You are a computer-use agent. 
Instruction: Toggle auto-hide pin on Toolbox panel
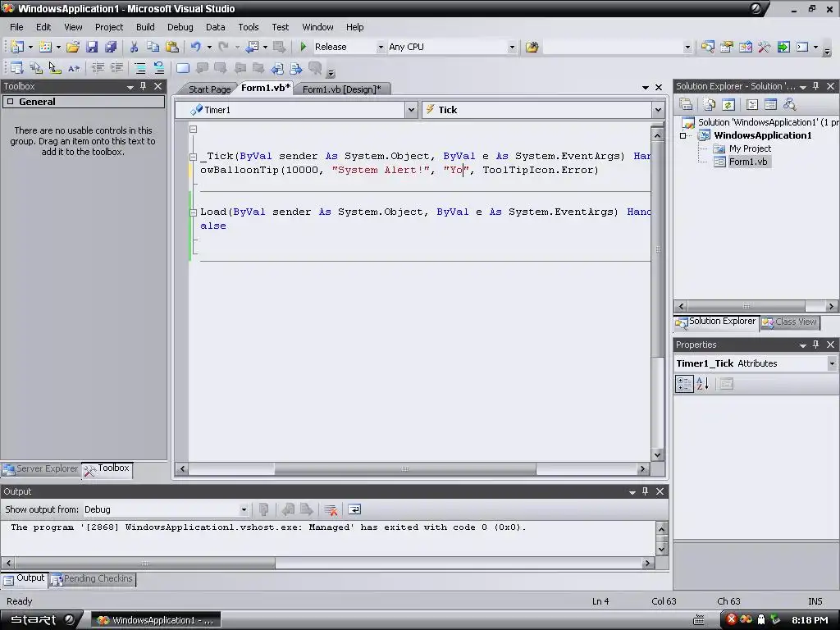(x=143, y=85)
